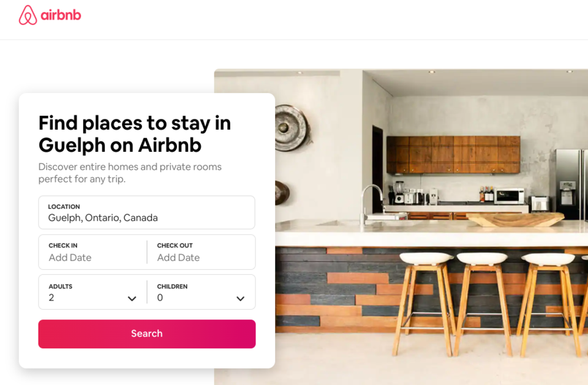Viewport: 588px width, 385px height.
Task: Click the Children value 0
Action: point(160,297)
